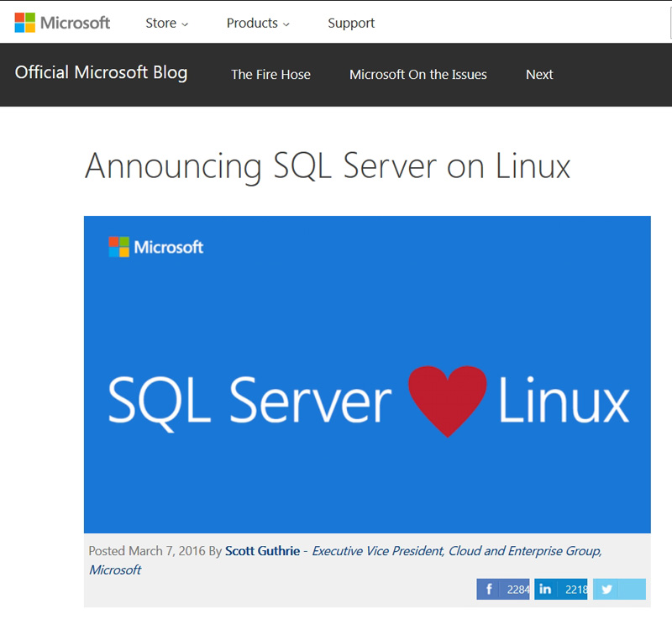Open Microsoft On the Issues section
This screenshot has width=672, height=635.
click(418, 75)
